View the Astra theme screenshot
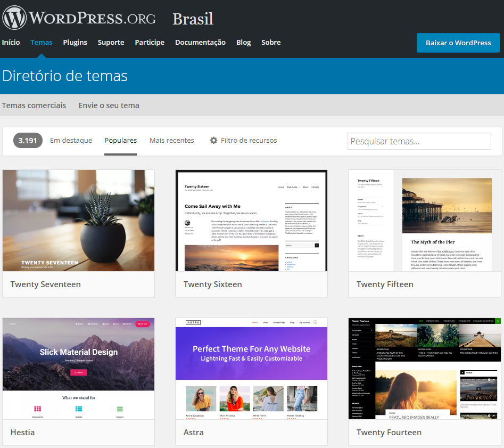 pyautogui.click(x=251, y=369)
